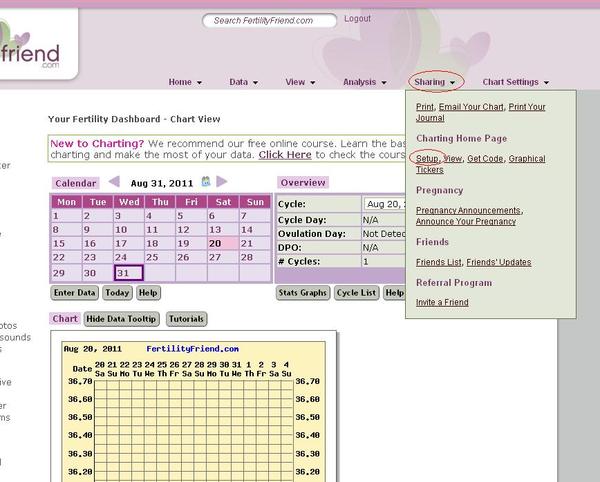Image resolution: width=600 pixels, height=482 pixels.
Task: Click Setup under Charting Home Page
Action: tap(427, 158)
